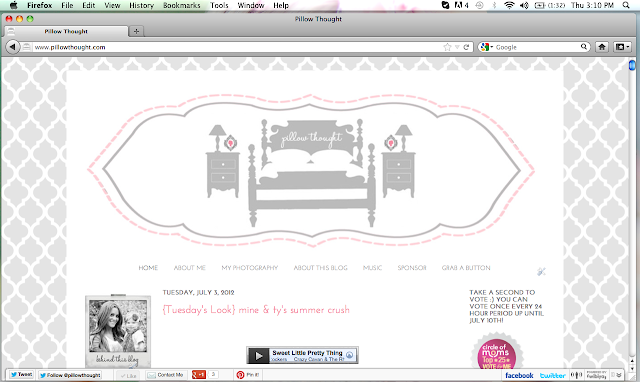Switch to the Pillow Thought tab
640x382 pixels.
click(66, 31)
